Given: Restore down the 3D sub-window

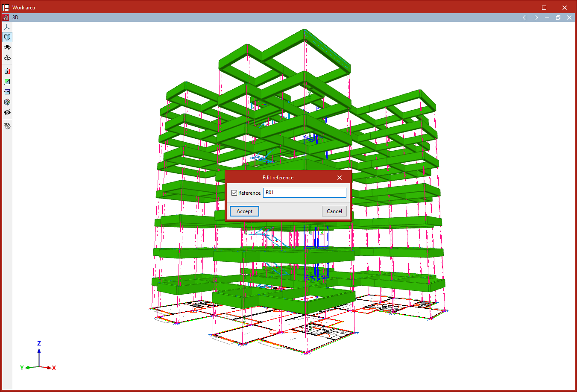Looking at the screenshot, I should [558, 18].
